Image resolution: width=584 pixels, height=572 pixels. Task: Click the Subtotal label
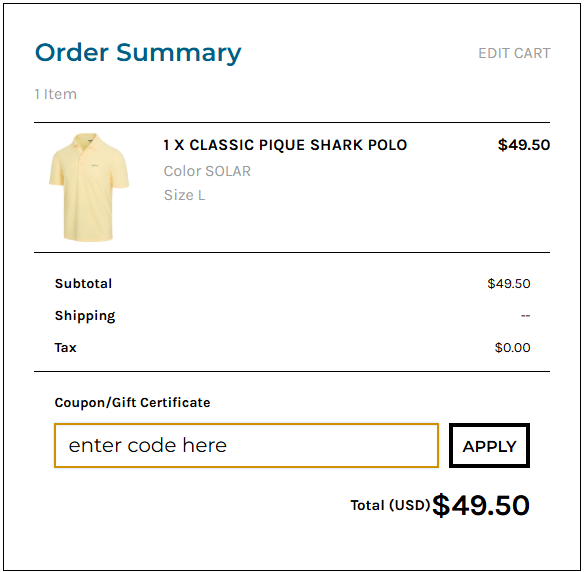(x=83, y=284)
